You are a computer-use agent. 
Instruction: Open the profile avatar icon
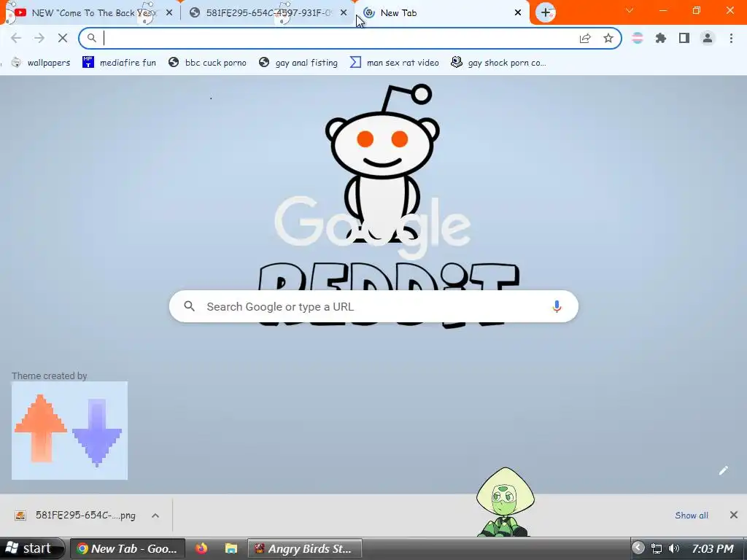point(708,38)
